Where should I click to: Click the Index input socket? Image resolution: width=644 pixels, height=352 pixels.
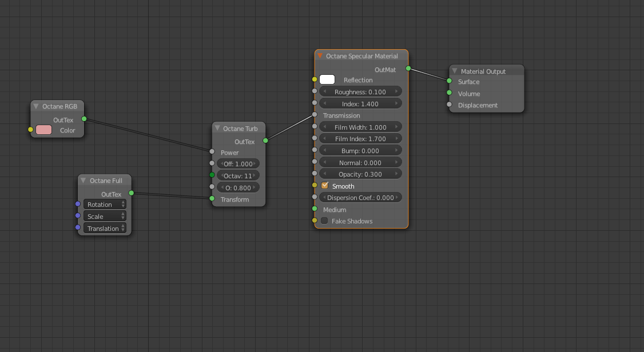315,103
